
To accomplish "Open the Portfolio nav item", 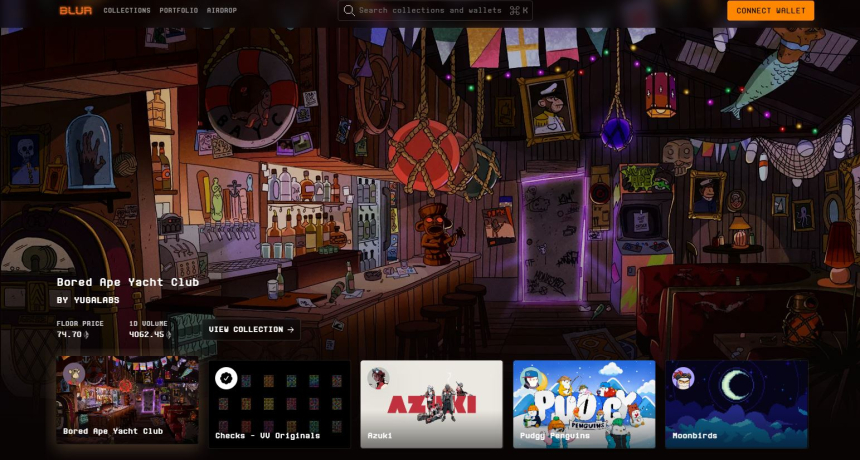I will [x=179, y=11].
